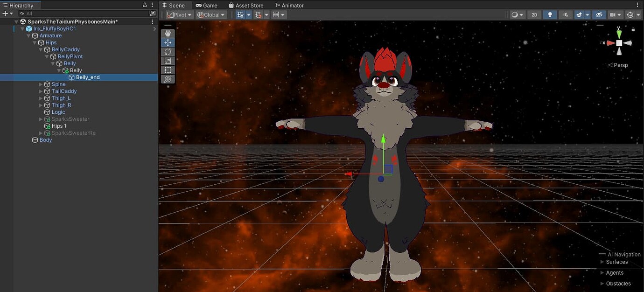The height and width of the screenshot is (292, 644).
Task: Expand the TailCaddy object
Action: [41, 91]
